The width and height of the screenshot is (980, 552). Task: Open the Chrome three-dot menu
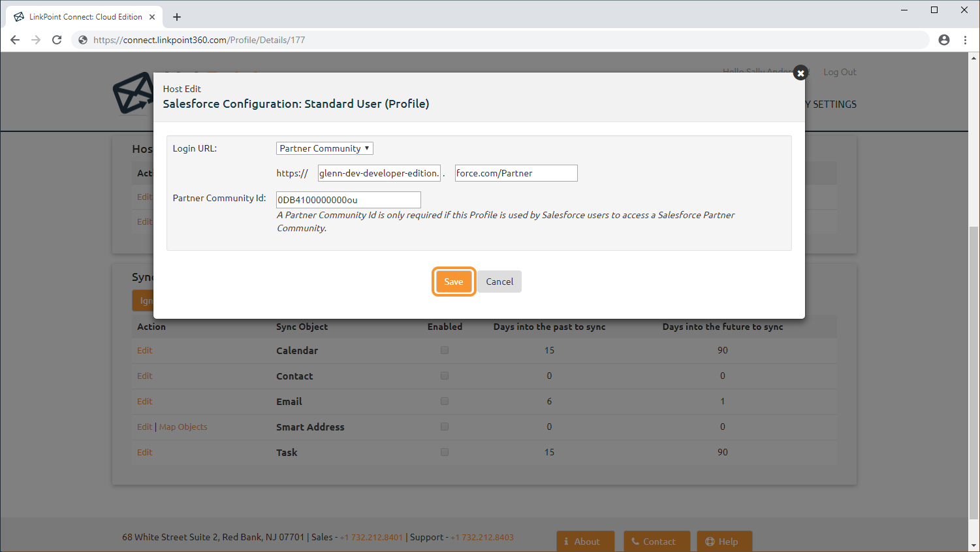click(965, 40)
